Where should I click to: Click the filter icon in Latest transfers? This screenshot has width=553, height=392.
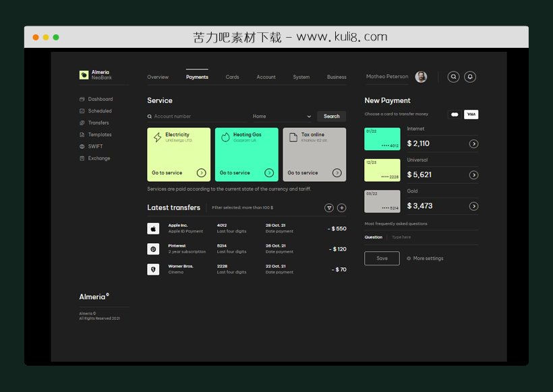(329, 208)
